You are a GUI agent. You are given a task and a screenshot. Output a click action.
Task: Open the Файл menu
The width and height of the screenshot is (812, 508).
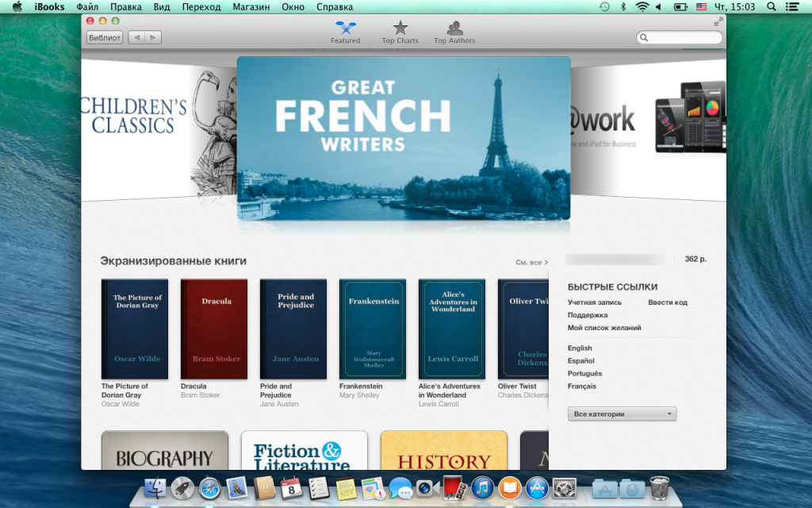(x=87, y=6)
